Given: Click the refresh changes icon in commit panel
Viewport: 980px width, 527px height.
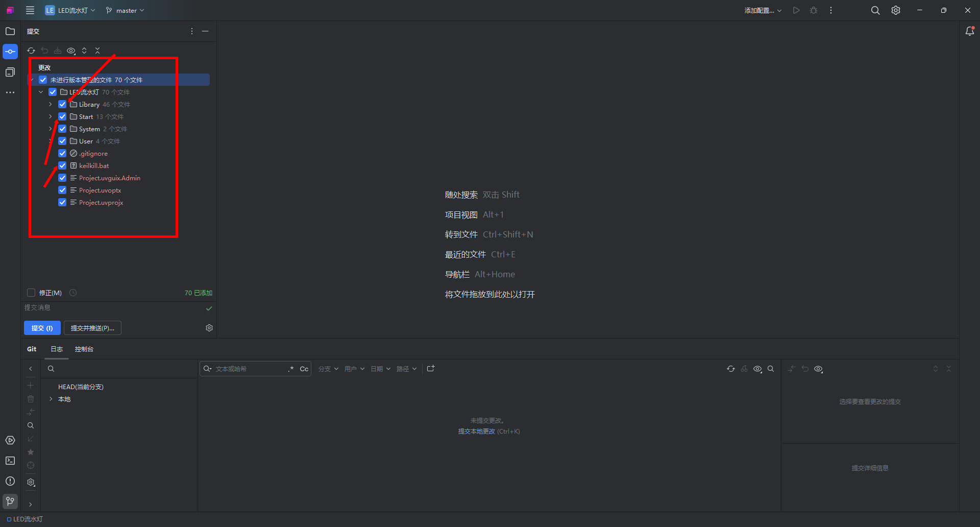Looking at the screenshot, I should [x=31, y=51].
